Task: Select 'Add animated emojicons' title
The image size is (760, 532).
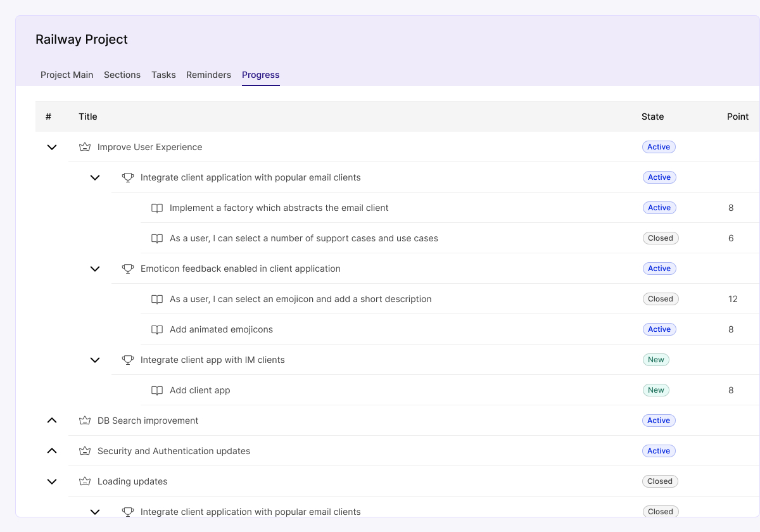Action: point(222,329)
